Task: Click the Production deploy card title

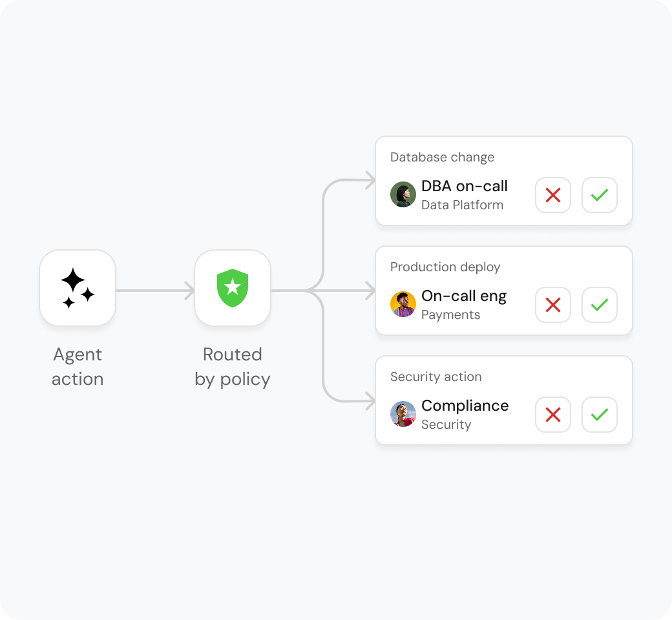Action: coord(445,267)
